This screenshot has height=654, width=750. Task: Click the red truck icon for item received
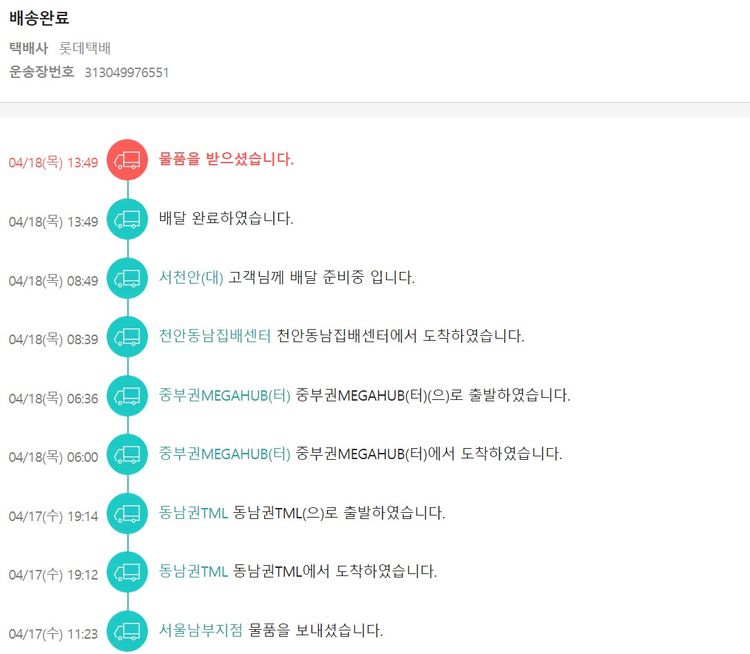(127, 160)
